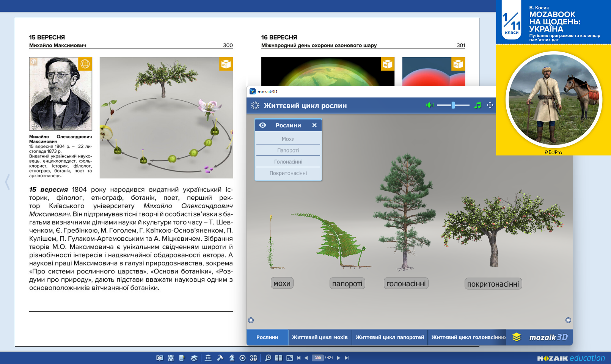This screenshot has width=611, height=364.
Task: Click the left page-turn chevron arrow
Action: [x=7, y=182]
